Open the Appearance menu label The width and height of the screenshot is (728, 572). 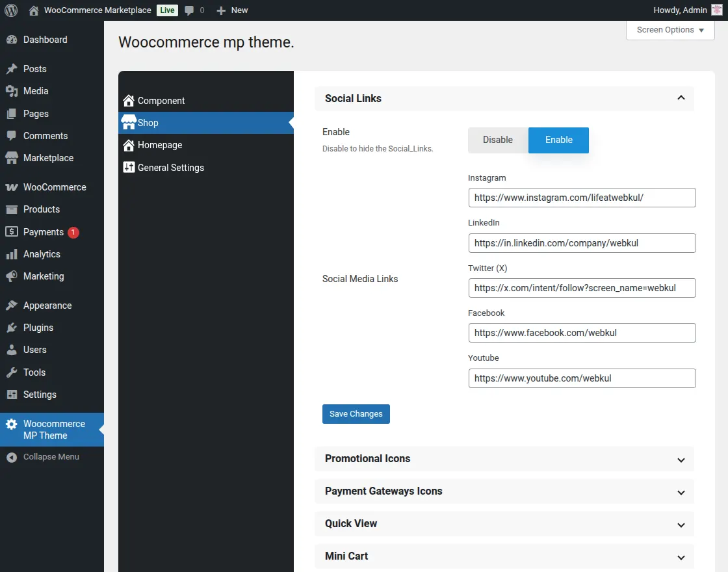[x=47, y=305]
